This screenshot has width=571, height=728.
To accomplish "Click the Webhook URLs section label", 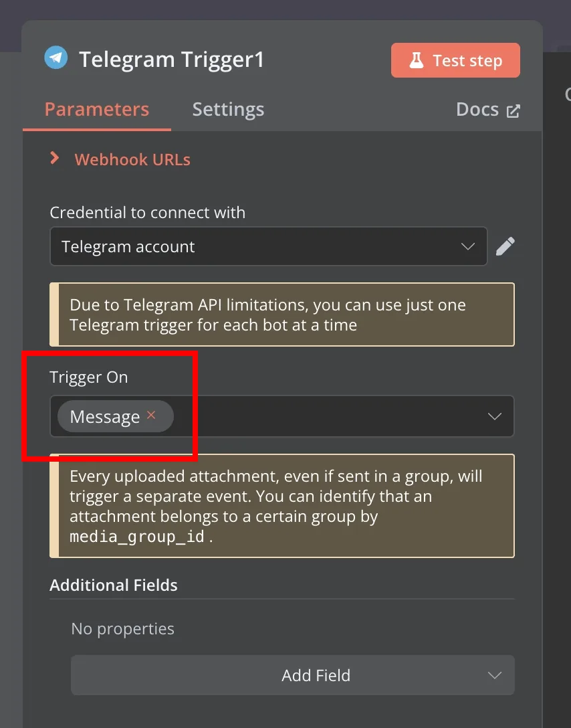I will coord(132,160).
